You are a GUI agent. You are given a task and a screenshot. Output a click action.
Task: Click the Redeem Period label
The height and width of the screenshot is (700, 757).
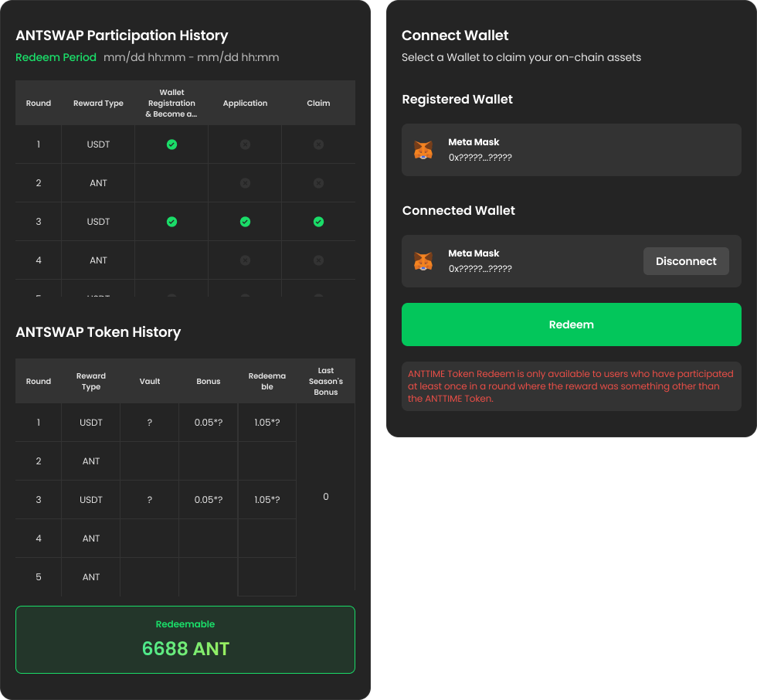pos(56,57)
